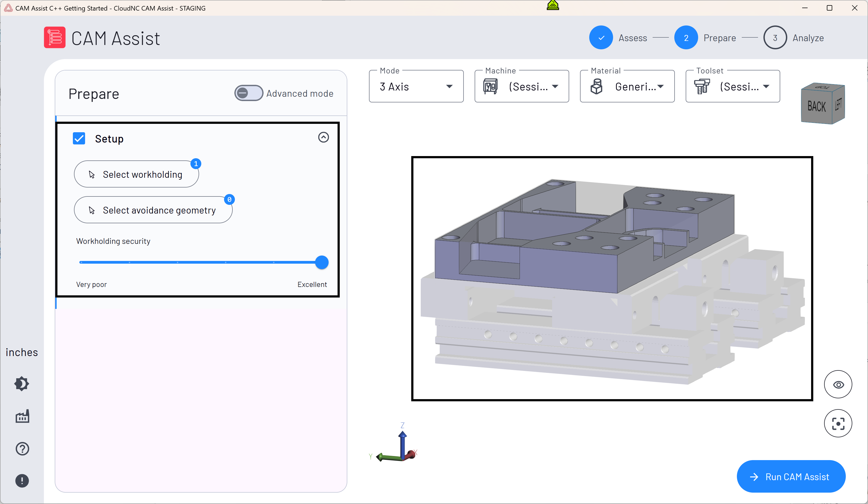868x504 pixels.
Task: Click the inches units label
Action: (22, 353)
